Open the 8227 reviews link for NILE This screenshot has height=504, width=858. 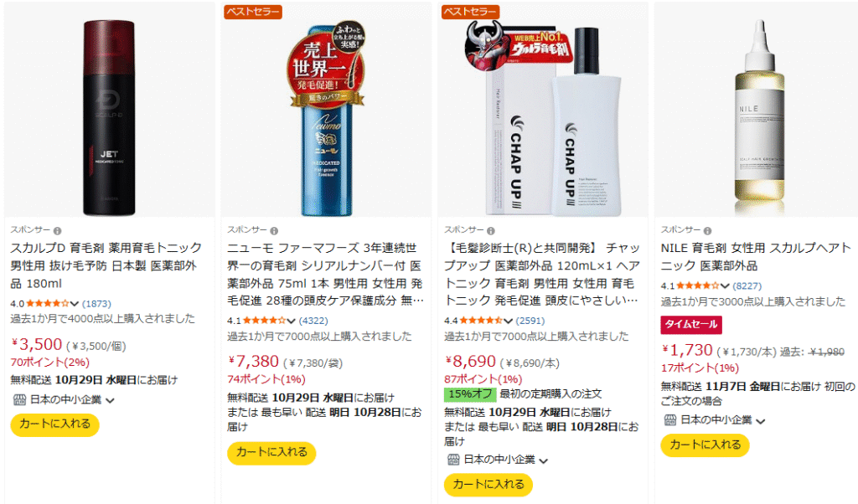click(747, 285)
